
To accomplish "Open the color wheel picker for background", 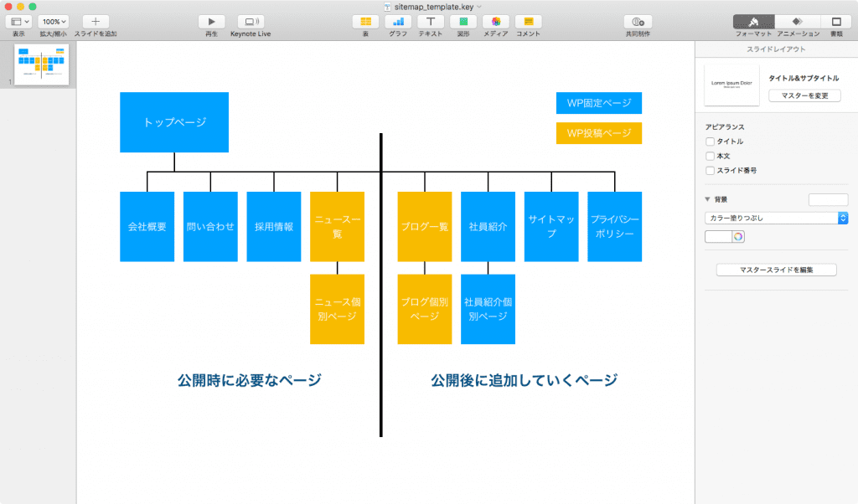I will pos(738,237).
